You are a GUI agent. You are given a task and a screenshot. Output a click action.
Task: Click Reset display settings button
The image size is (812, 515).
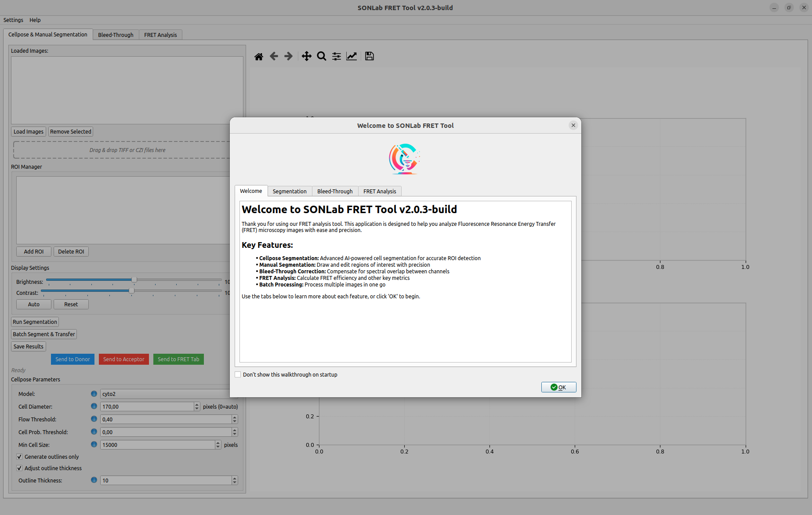point(71,304)
